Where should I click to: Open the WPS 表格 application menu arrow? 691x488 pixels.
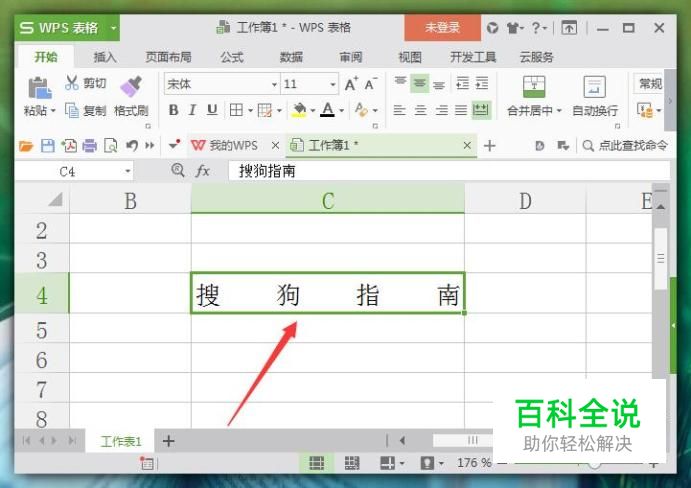(113, 28)
